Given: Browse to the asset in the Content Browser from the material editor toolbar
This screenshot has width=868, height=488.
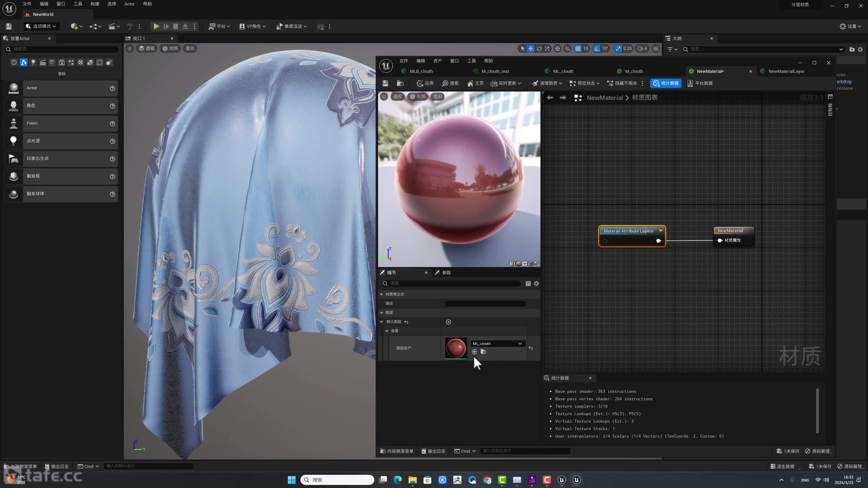Looking at the screenshot, I should 400,83.
